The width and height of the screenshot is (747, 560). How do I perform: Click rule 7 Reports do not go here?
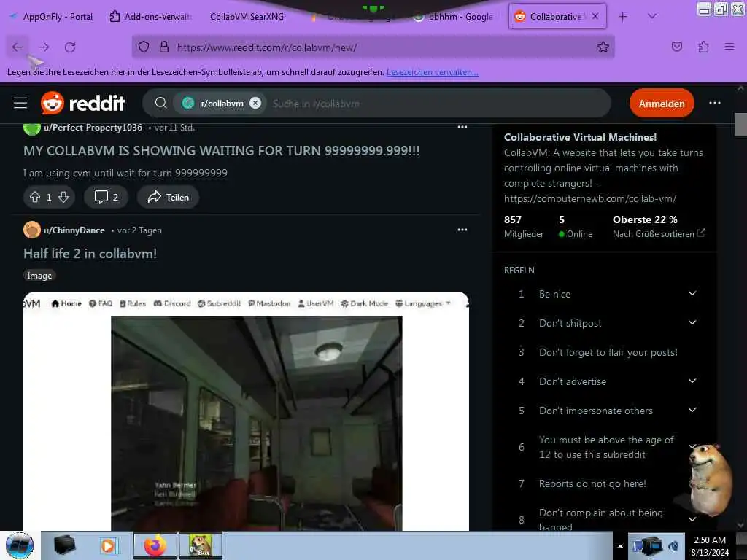592,484
